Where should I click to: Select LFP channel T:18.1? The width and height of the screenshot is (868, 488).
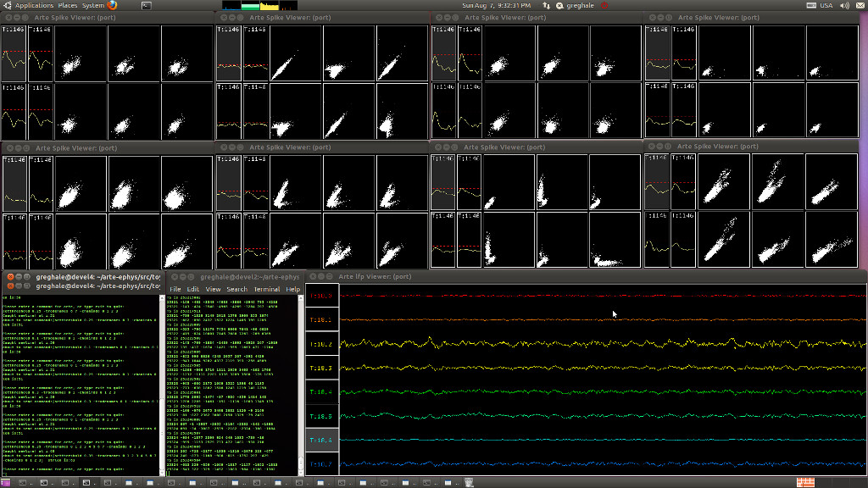coord(321,319)
